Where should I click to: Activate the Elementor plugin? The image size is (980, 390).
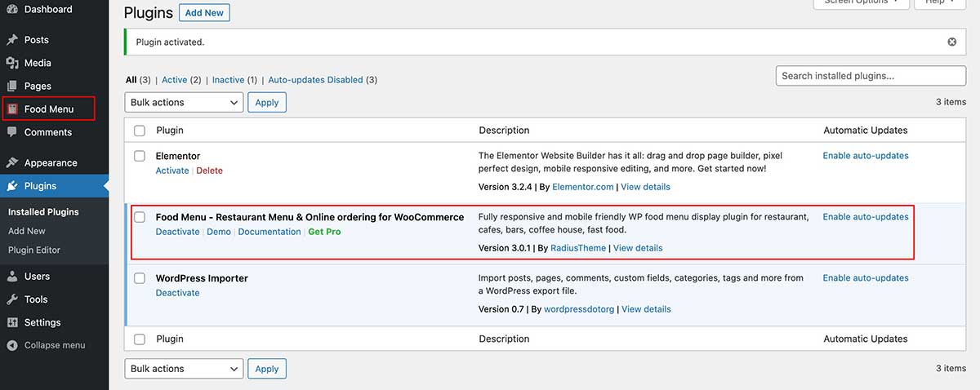point(172,171)
